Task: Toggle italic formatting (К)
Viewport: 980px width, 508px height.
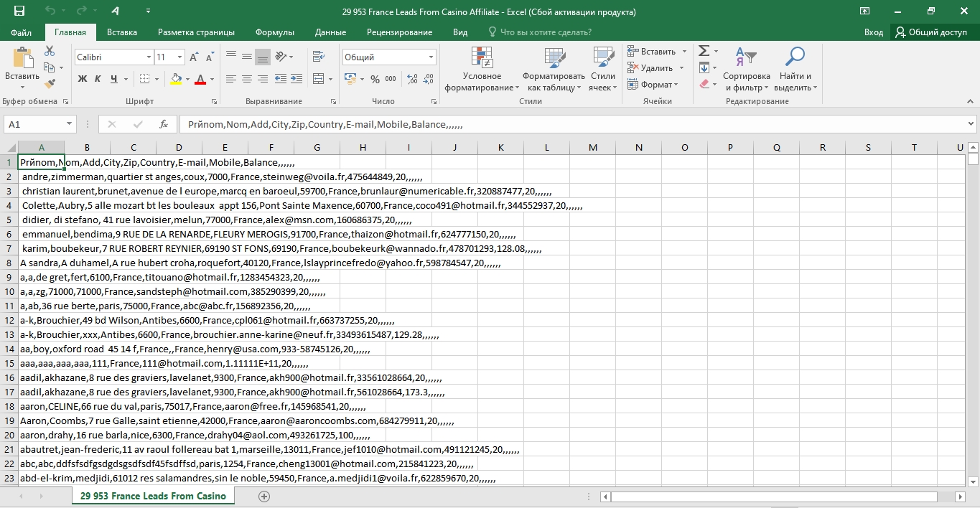Action: pos(98,79)
